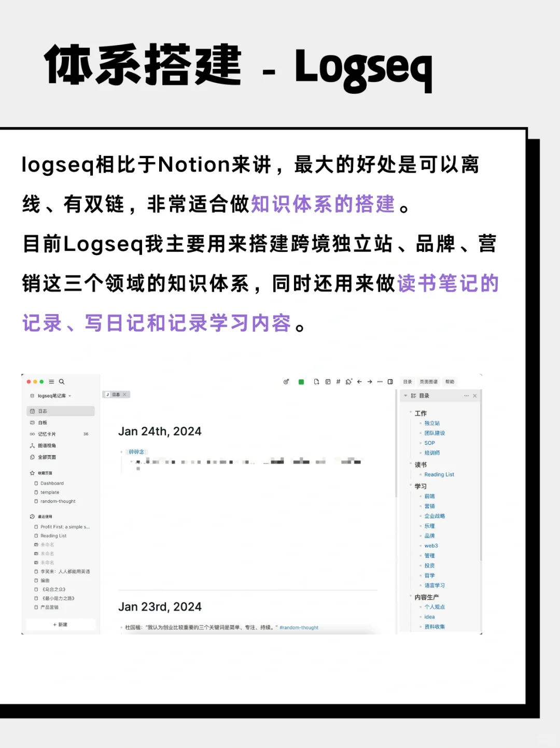Image resolution: width=560 pixels, height=748 pixels.
Task: Click the calendar toolbar icon
Action: (x=328, y=382)
